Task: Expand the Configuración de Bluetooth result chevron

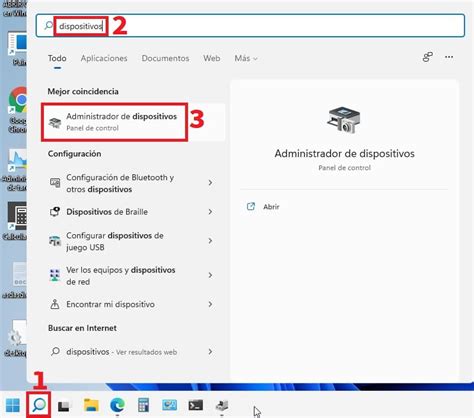Action: click(210, 183)
